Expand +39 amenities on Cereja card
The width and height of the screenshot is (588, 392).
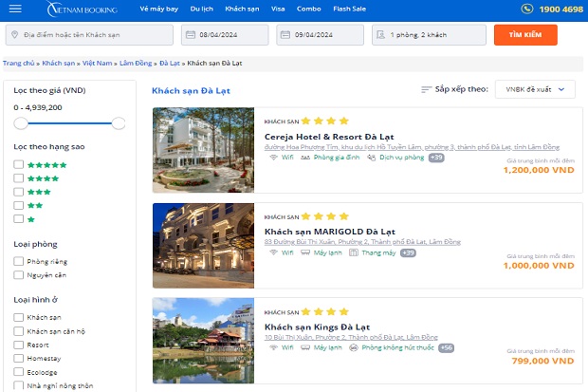(436, 158)
